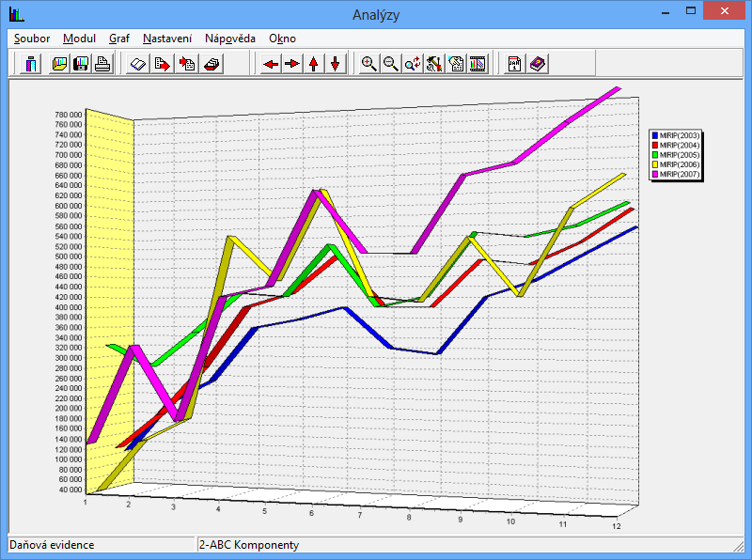
Task: Click the red right arrow button
Action: point(292,64)
